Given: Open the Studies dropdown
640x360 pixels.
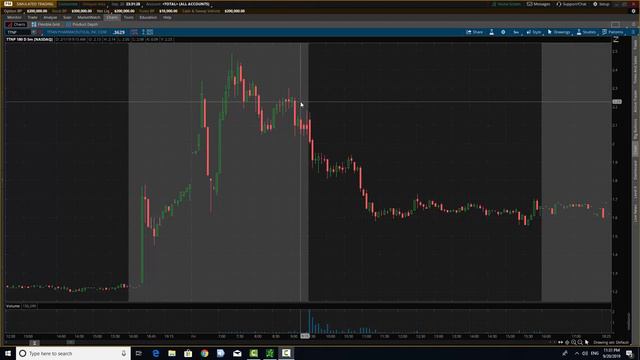Looking at the screenshot, I should point(586,32).
